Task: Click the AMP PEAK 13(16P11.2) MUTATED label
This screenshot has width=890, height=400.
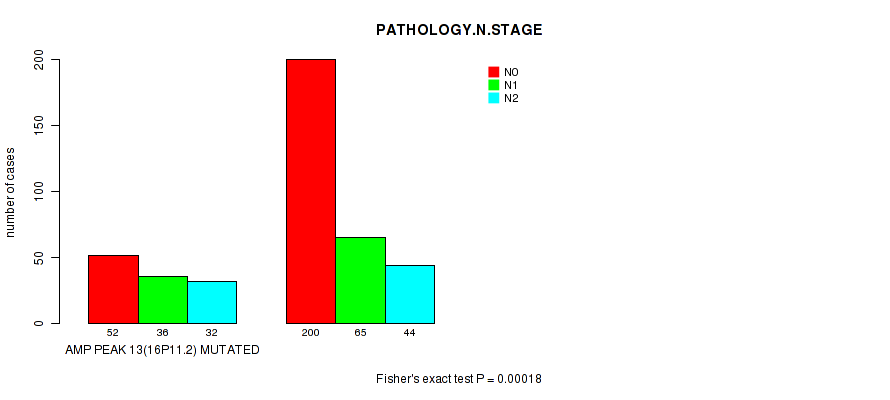Action: pyautogui.click(x=162, y=350)
